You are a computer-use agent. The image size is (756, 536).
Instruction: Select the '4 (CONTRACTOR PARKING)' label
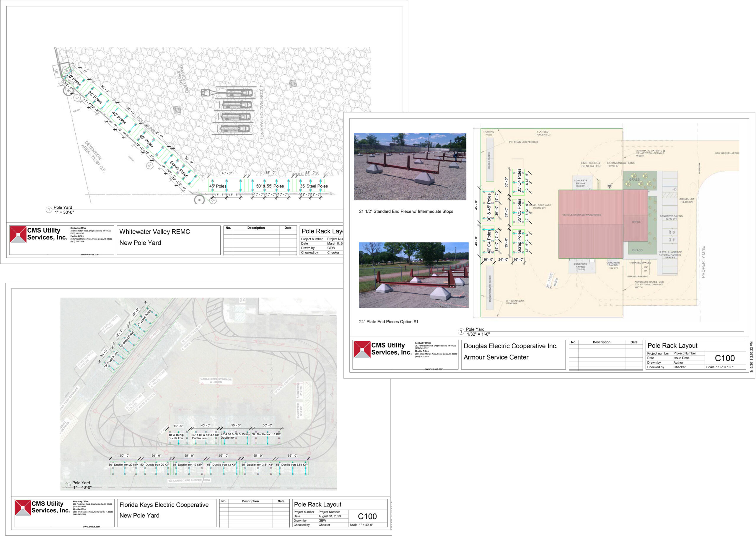click(x=261, y=112)
